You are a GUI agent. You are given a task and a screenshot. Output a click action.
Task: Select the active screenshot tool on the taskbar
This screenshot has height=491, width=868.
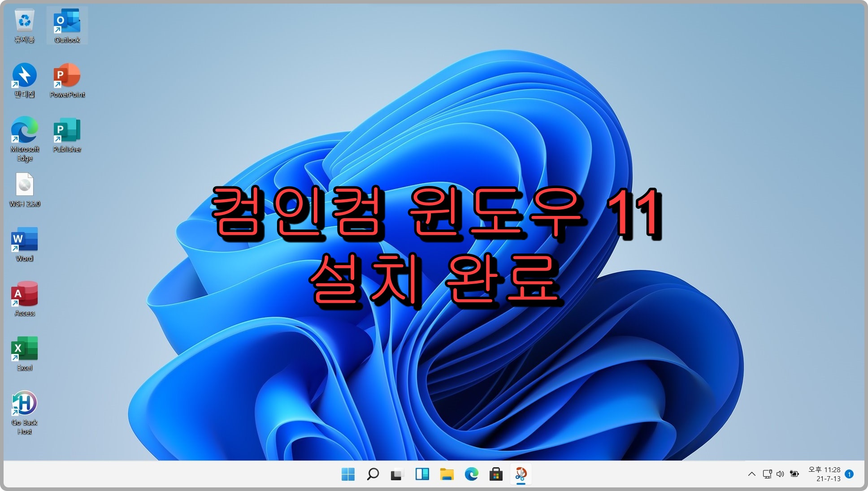coord(520,474)
